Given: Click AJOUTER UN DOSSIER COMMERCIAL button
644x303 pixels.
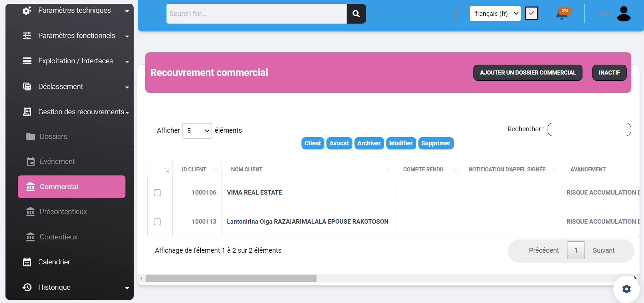Looking at the screenshot, I should pos(527,73).
